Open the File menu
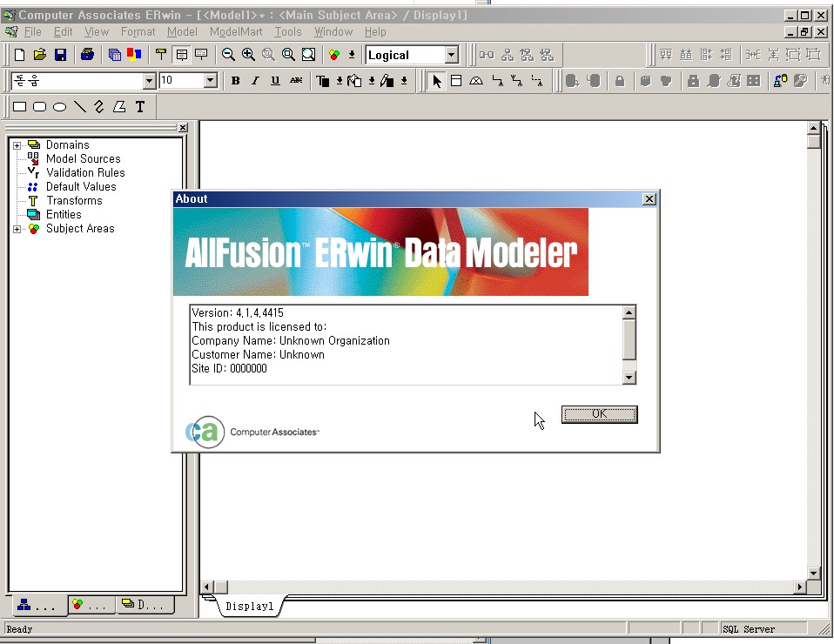 coord(32,32)
